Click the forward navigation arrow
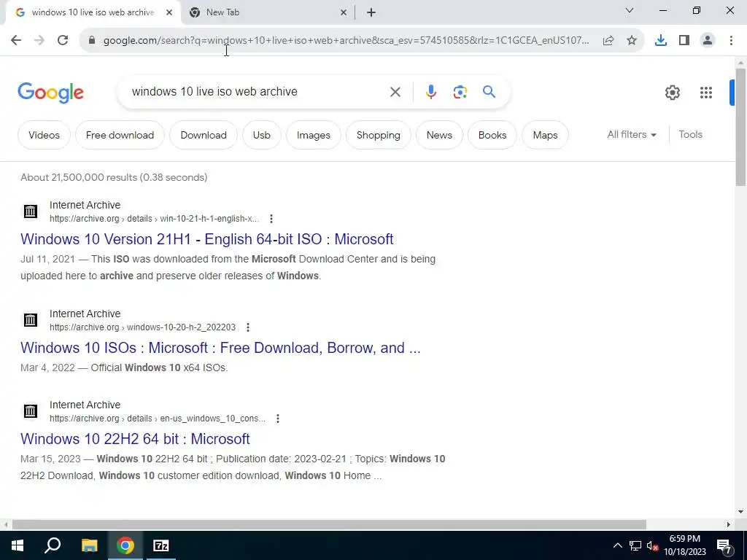 pos(39,41)
